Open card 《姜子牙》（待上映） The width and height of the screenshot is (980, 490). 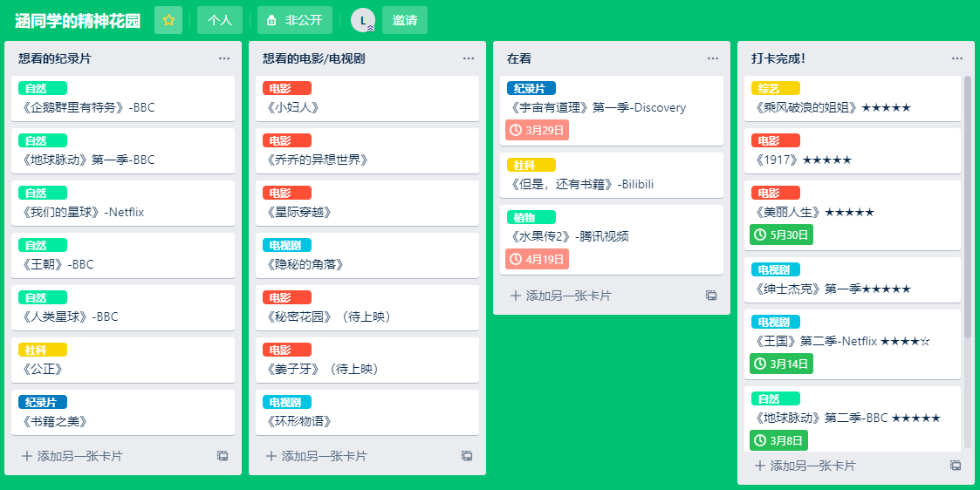(367, 360)
